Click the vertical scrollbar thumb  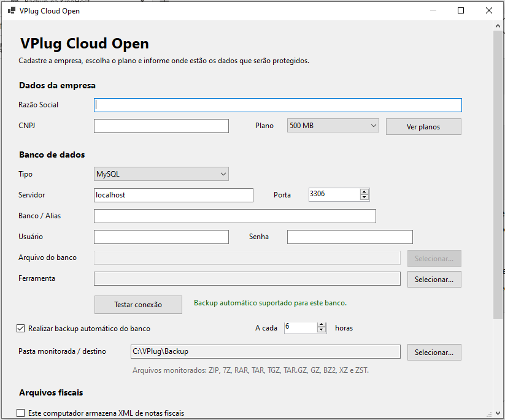(x=498, y=175)
